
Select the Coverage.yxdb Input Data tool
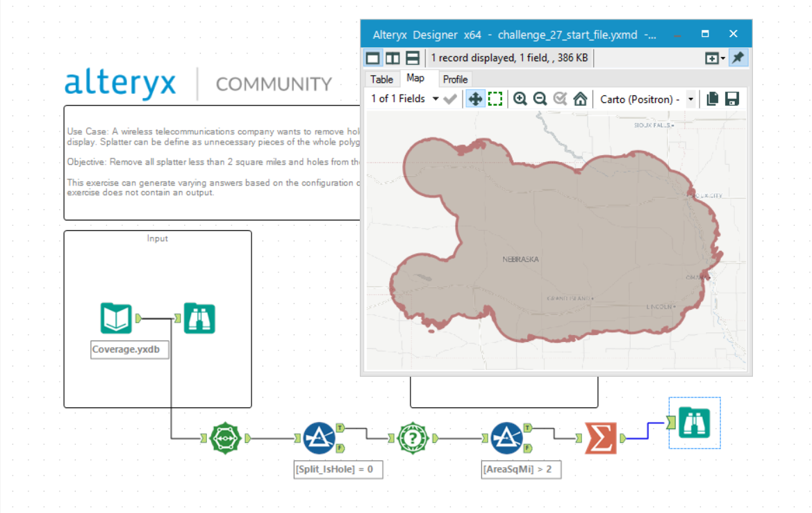[x=115, y=318]
